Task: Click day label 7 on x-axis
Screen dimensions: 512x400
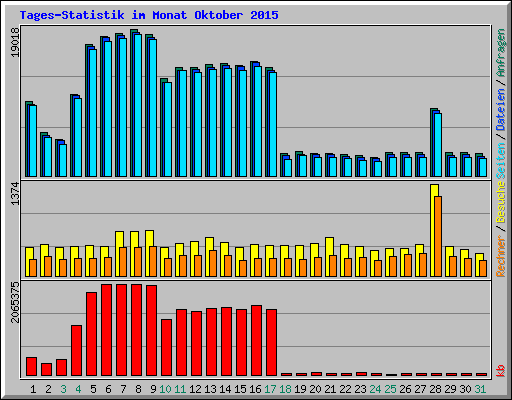Action: coord(123,389)
